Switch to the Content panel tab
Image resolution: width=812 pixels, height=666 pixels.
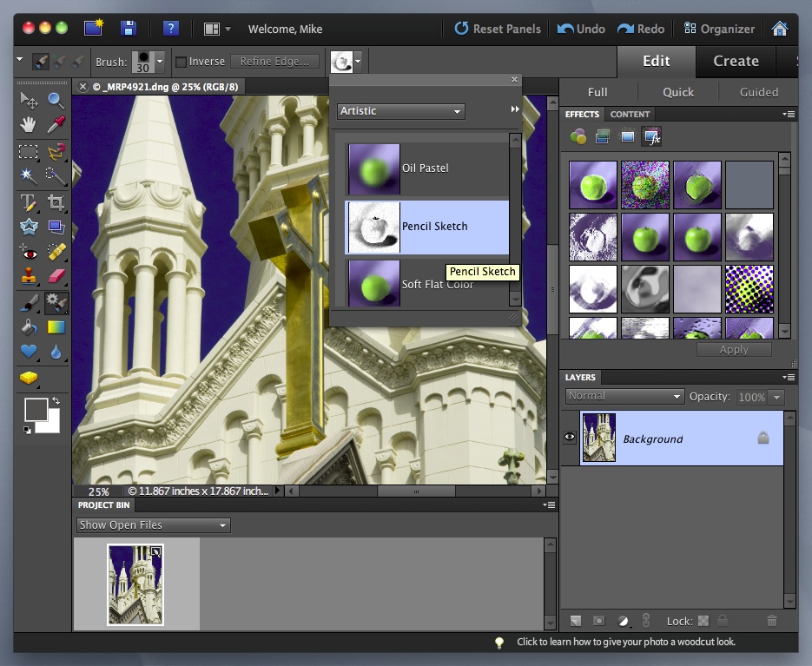[630, 114]
